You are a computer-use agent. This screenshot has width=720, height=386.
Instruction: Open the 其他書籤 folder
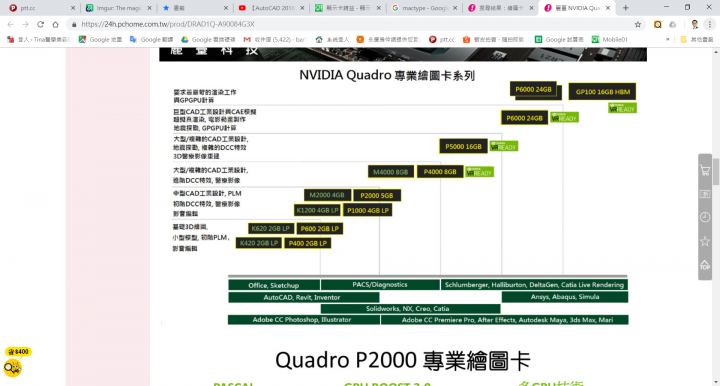(697, 39)
